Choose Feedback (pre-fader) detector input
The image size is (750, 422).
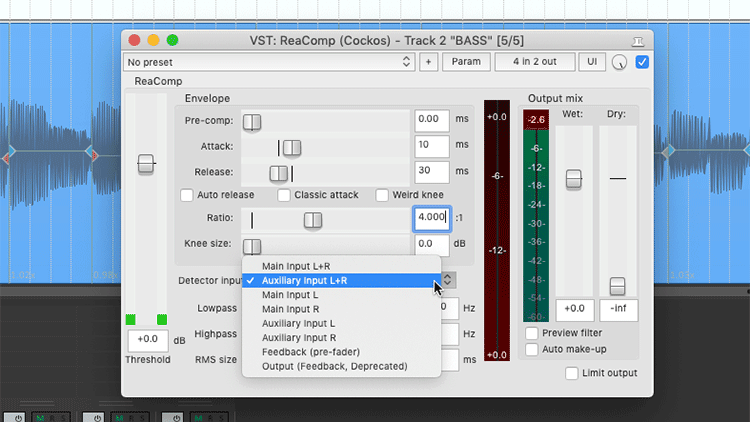pos(311,352)
